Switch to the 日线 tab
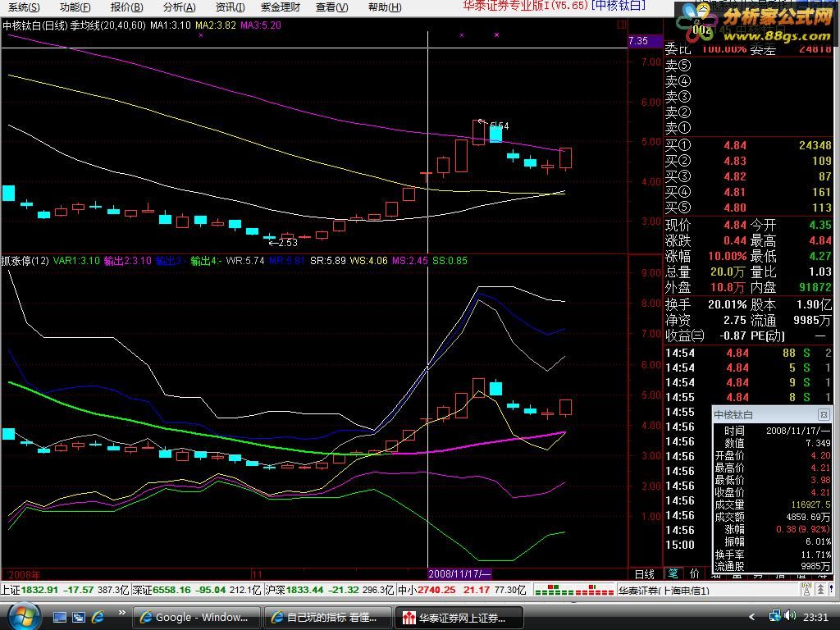Viewport: 840px width, 630px height. coord(645,573)
